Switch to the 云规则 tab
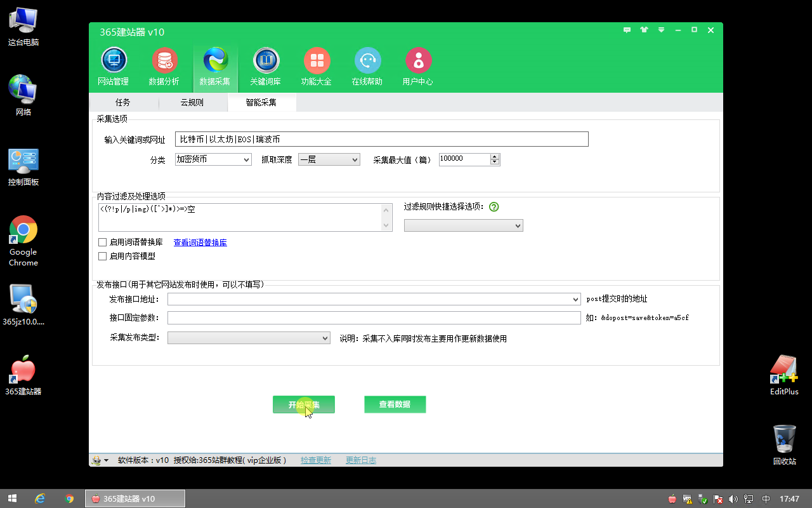The image size is (812, 508). point(192,102)
